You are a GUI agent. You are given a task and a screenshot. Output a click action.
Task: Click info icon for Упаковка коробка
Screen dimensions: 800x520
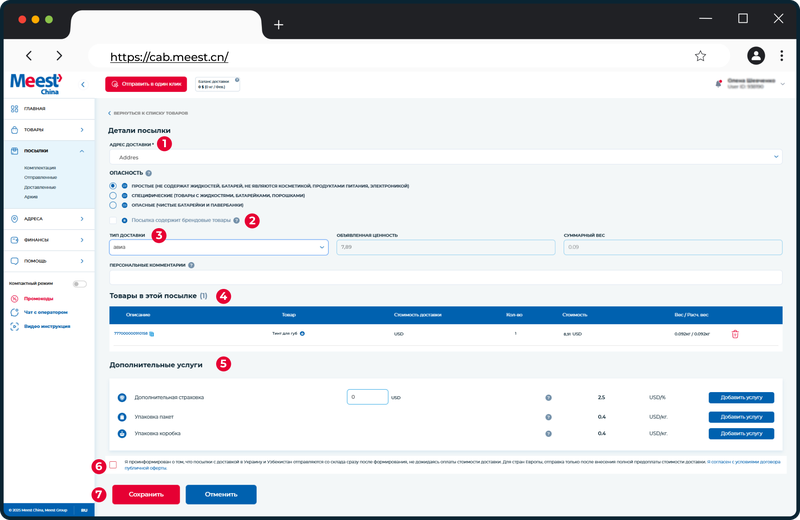tap(548, 434)
